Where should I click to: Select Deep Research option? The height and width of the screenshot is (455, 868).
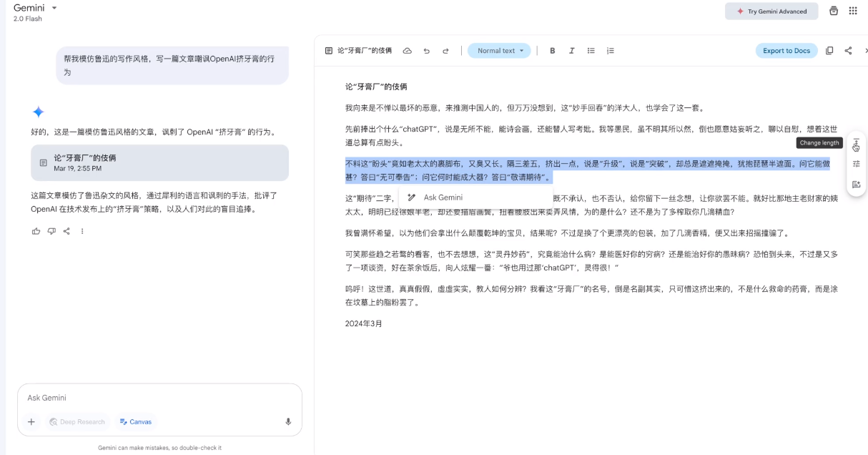pos(77,422)
